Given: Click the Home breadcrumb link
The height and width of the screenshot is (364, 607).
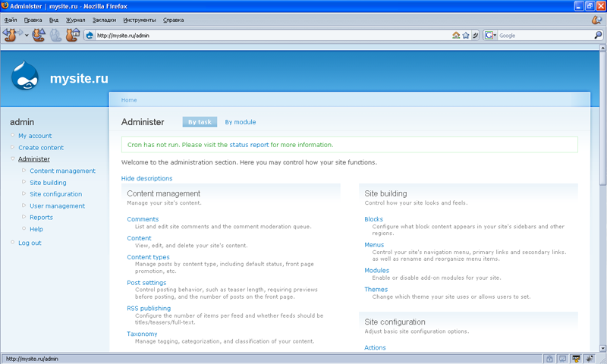Looking at the screenshot, I should point(129,100).
